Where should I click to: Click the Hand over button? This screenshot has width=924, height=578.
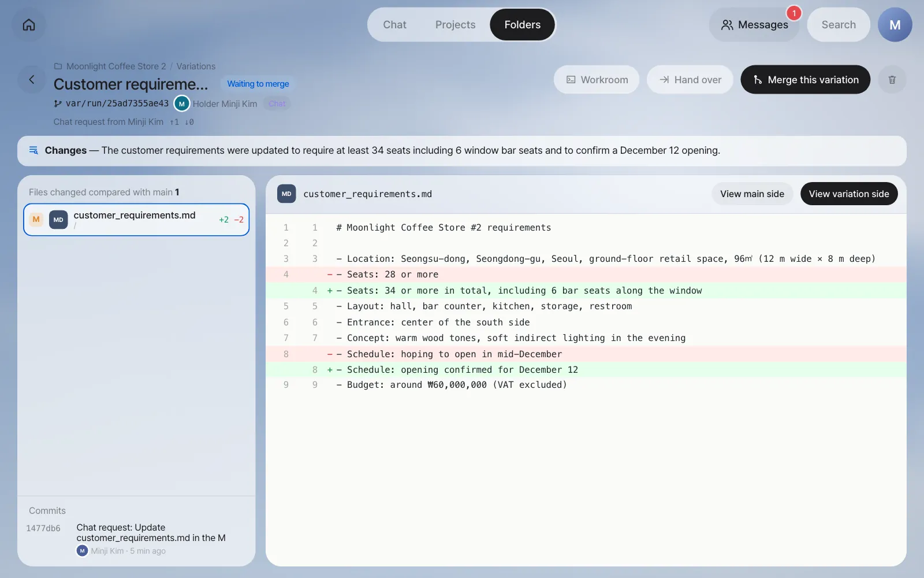coord(690,80)
